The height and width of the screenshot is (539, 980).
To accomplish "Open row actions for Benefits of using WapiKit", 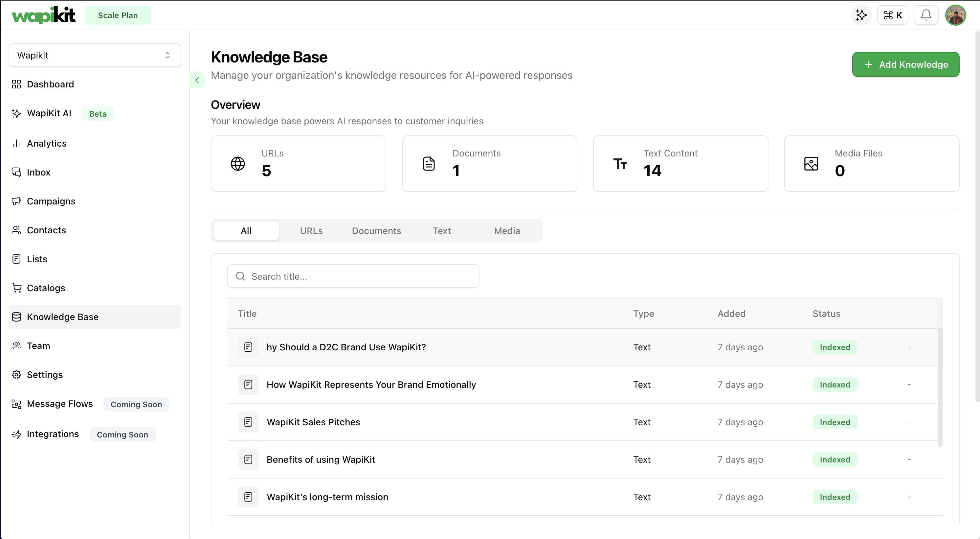I will [x=909, y=459].
